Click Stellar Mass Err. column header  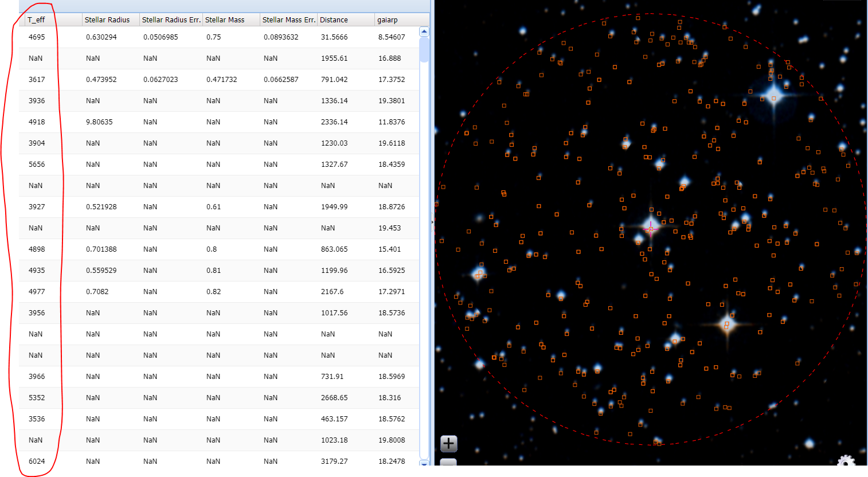point(288,19)
